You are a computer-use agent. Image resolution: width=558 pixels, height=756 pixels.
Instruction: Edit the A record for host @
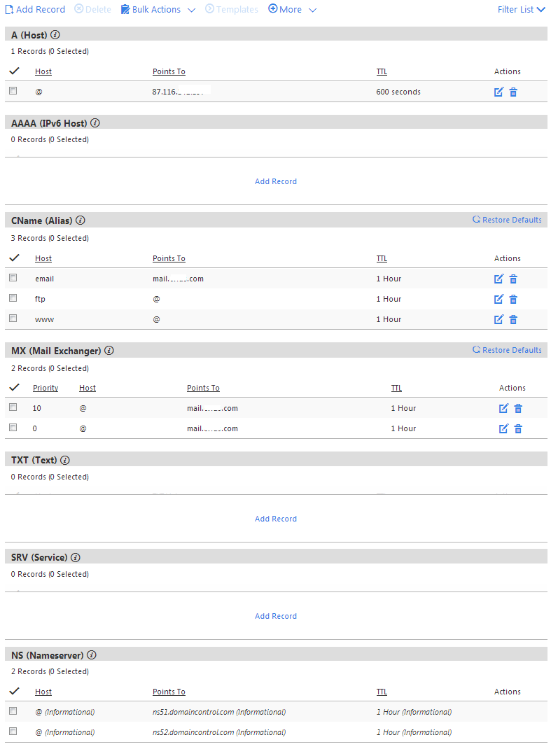tap(498, 92)
